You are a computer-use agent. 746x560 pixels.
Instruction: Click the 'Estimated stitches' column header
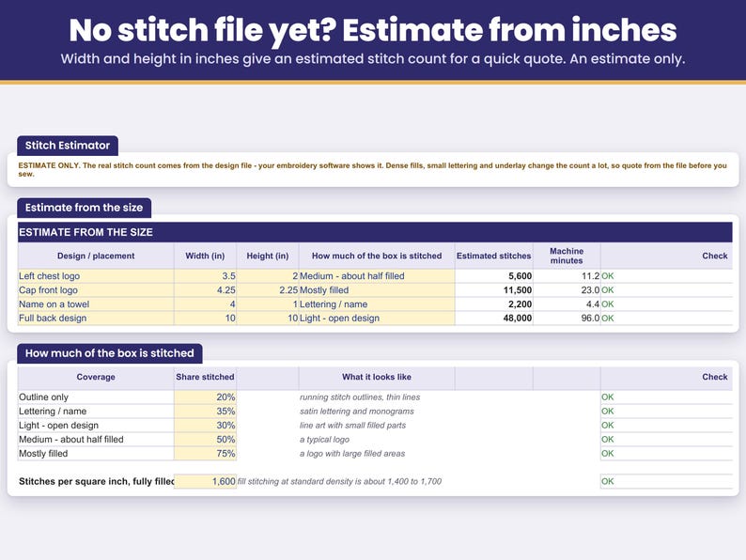click(494, 256)
